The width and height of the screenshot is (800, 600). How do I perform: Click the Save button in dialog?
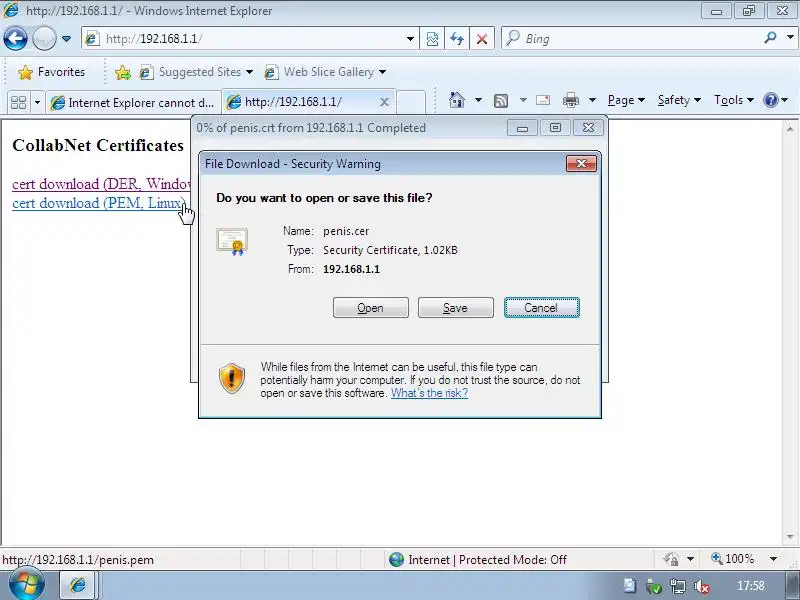coord(456,308)
